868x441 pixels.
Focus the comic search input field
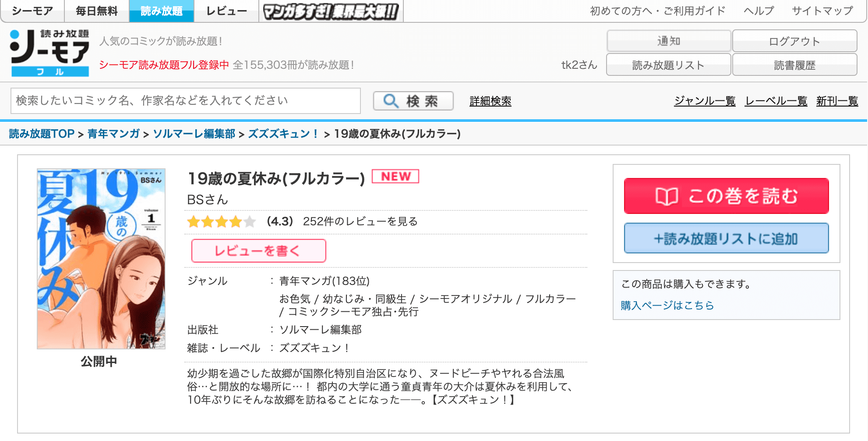coord(185,101)
